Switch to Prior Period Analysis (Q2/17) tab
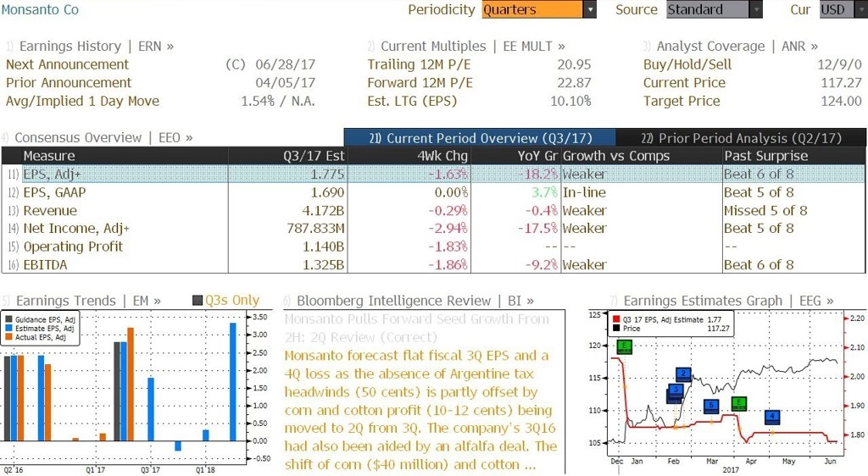This screenshot has width=868, height=476. [741, 138]
